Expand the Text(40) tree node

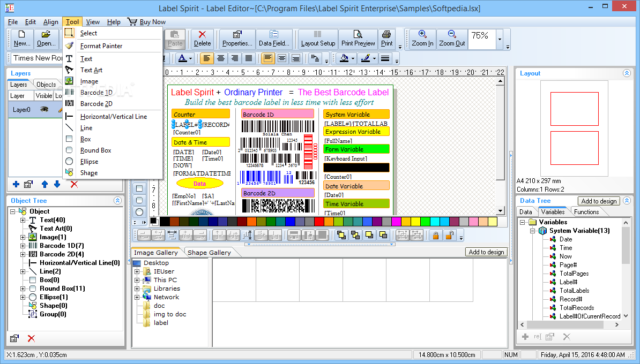[x=23, y=220]
